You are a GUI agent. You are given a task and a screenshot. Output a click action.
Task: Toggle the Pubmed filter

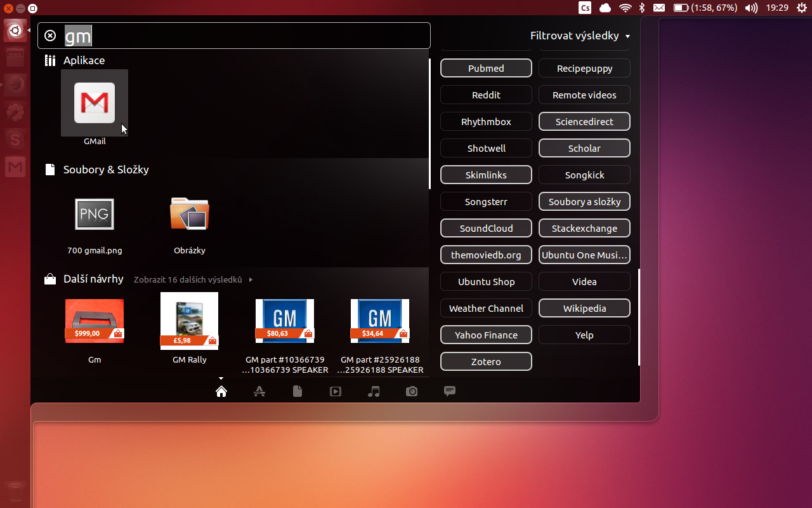point(486,68)
